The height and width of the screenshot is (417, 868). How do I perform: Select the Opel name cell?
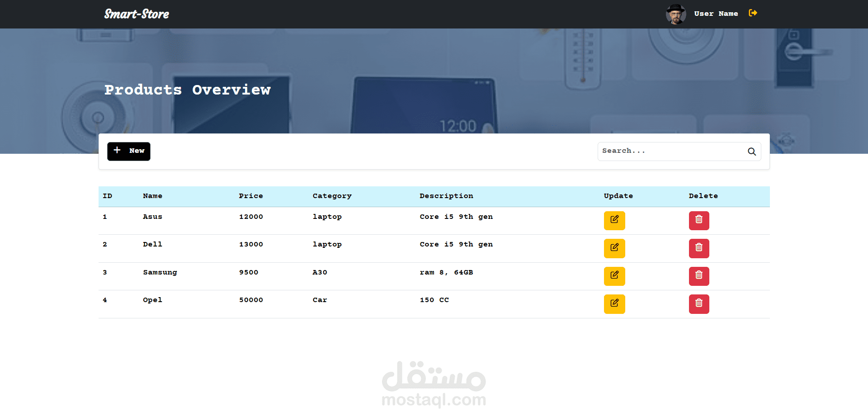pos(153,300)
